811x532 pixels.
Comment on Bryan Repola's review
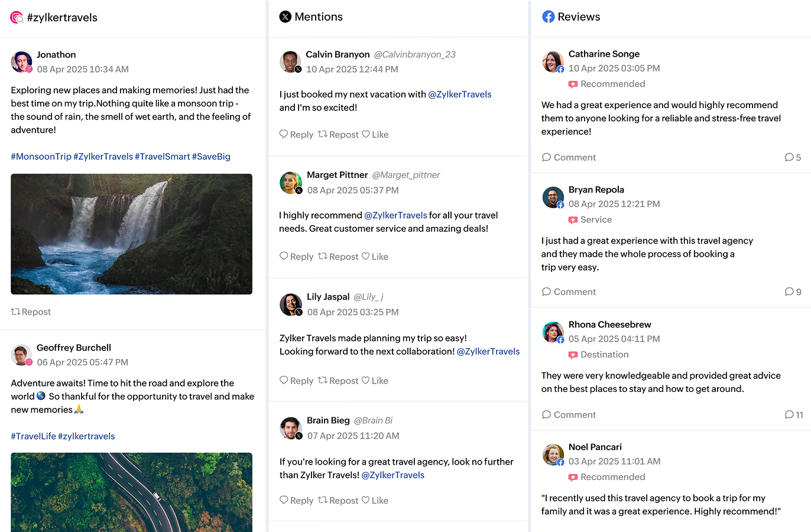569,292
